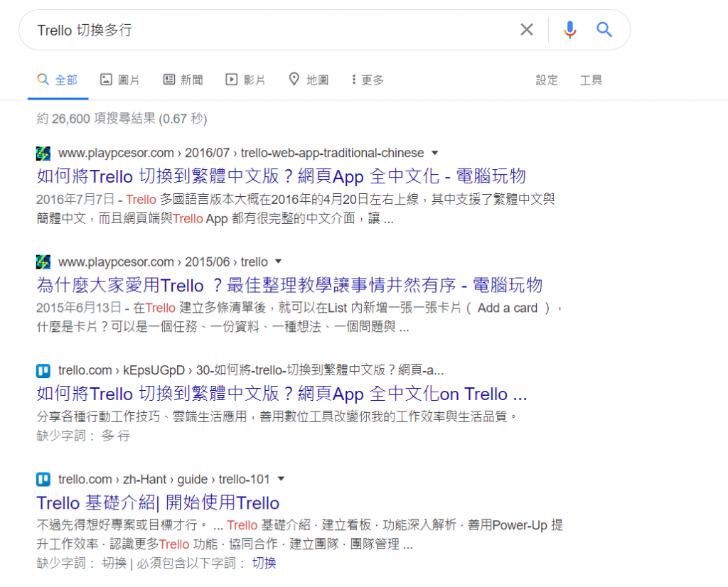728x587 pixels.
Task: Click the '2016年7月7日' snippet date
Action: (x=75, y=200)
